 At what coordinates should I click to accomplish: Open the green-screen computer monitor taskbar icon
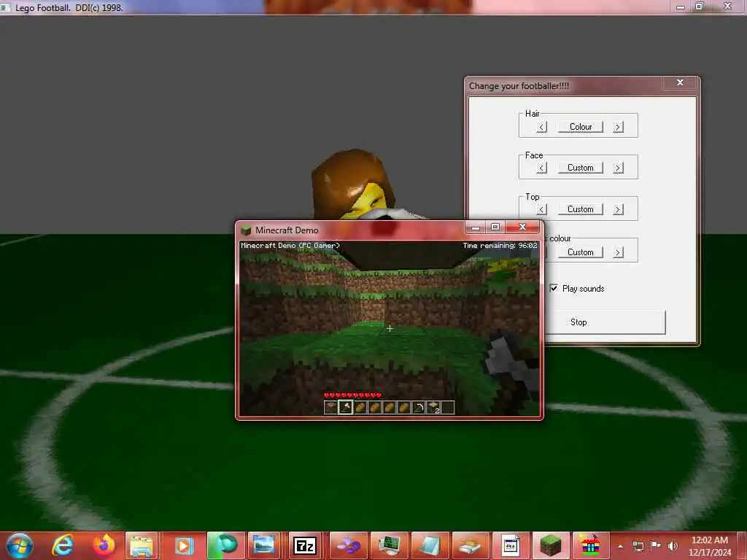390,545
